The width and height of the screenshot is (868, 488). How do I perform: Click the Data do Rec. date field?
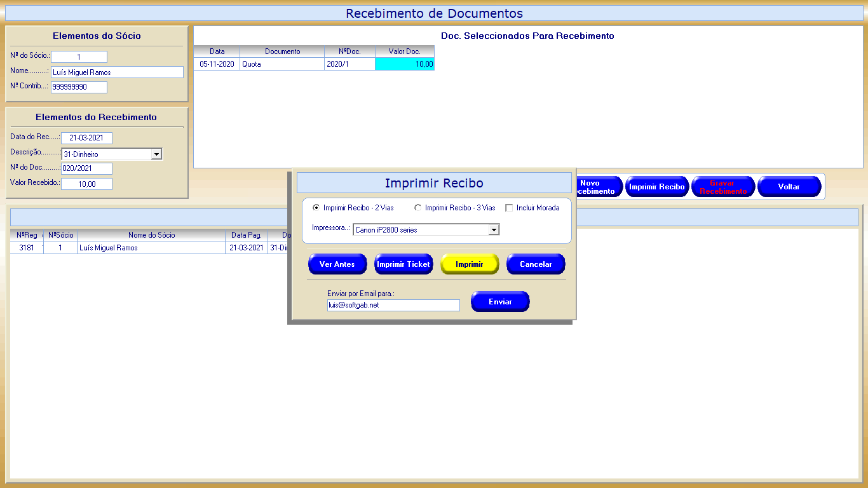[87, 138]
